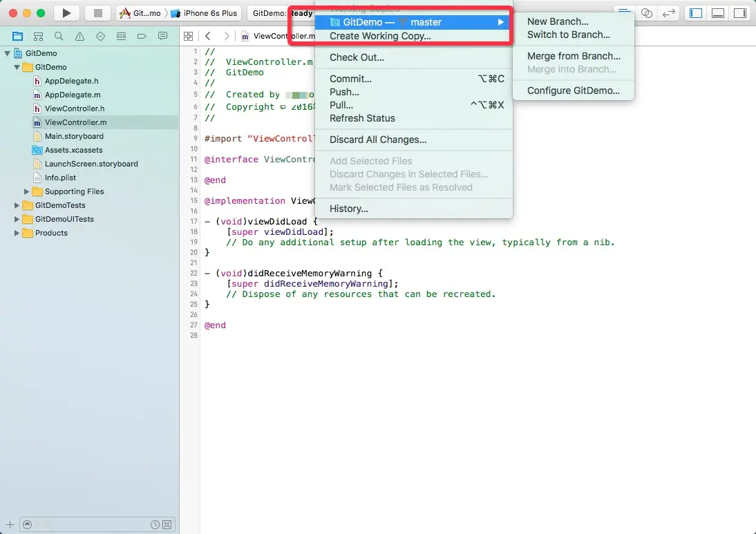Show the Symbol navigator

(38, 36)
